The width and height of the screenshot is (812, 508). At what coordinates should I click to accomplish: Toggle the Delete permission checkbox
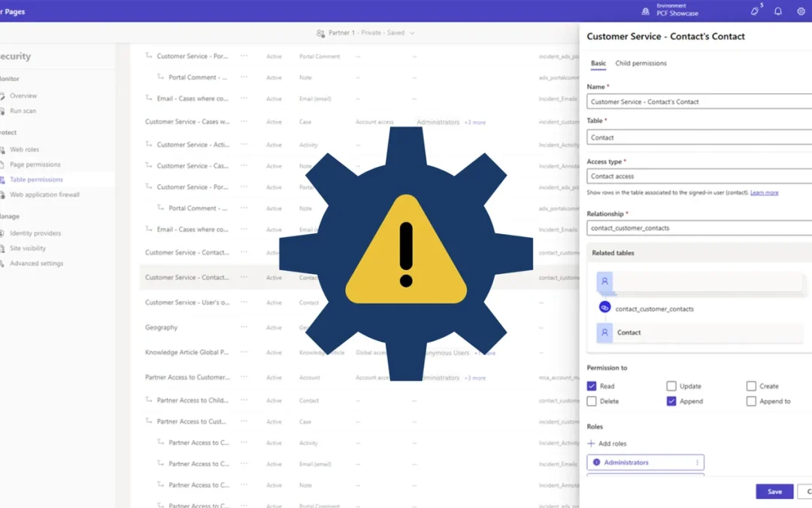[x=592, y=400]
